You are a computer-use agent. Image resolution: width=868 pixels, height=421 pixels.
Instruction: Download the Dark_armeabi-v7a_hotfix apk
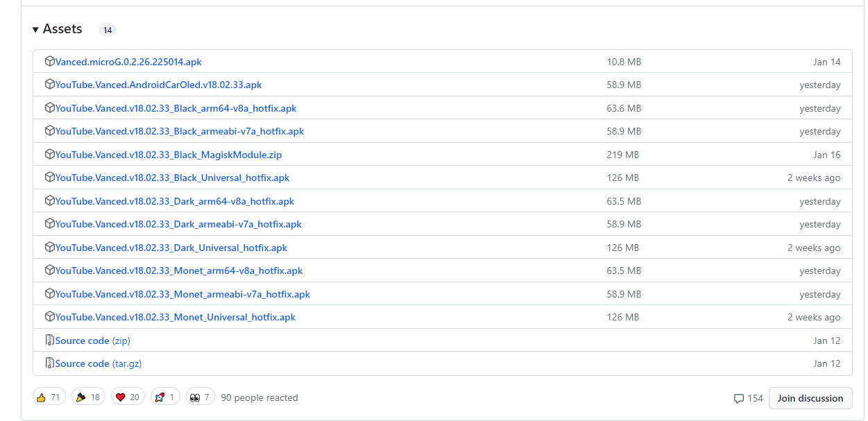(178, 224)
